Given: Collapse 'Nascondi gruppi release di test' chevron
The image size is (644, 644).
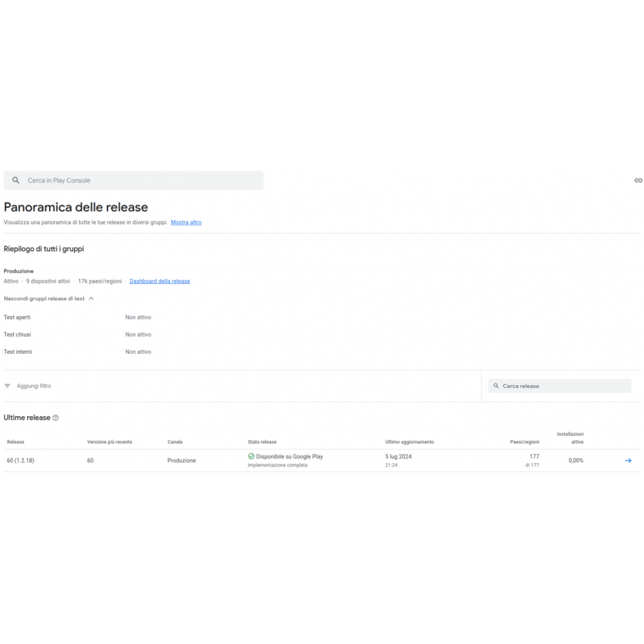Looking at the screenshot, I should pyautogui.click(x=91, y=299).
